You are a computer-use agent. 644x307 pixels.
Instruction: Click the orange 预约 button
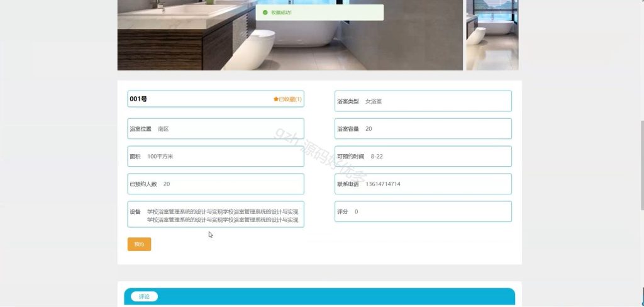click(139, 244)
